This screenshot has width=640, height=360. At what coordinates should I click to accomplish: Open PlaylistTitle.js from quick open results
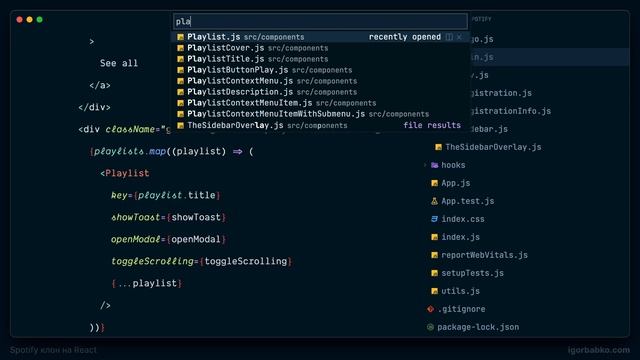coord(320,59)
